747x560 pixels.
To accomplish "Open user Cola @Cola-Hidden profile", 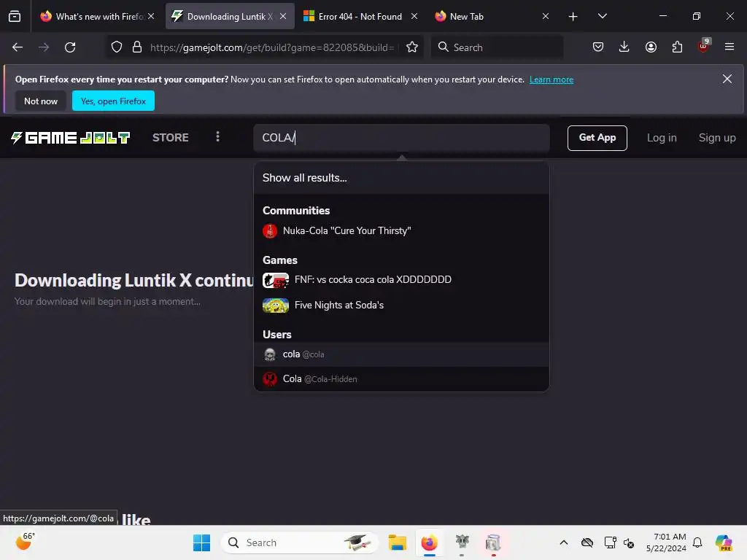I will 401,379.
